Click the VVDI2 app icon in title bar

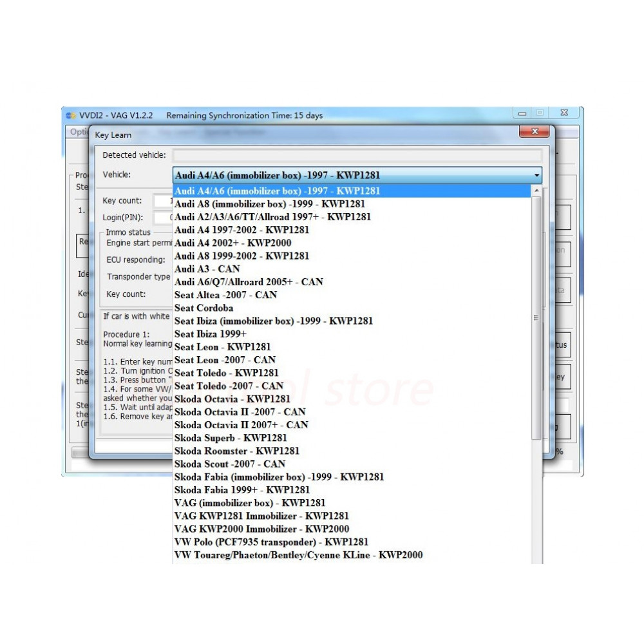coord(71,115)
